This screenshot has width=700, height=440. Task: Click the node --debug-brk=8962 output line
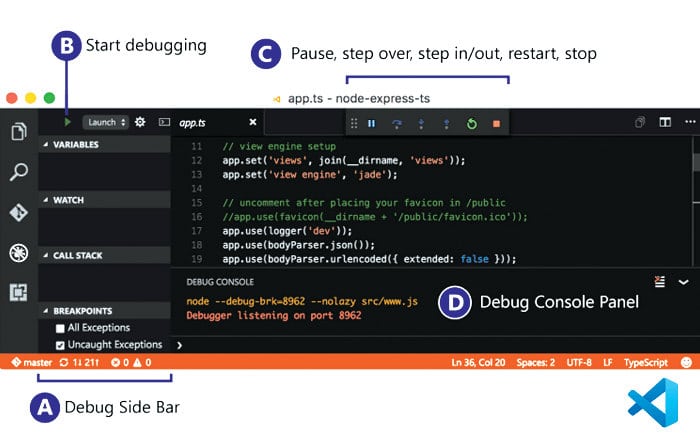302,301
